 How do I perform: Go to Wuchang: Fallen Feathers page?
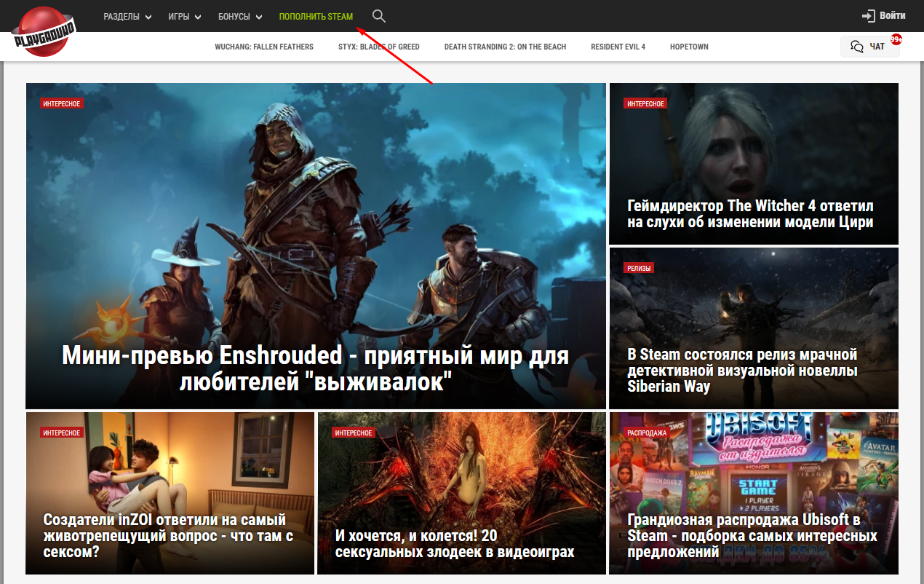point(264,47)
